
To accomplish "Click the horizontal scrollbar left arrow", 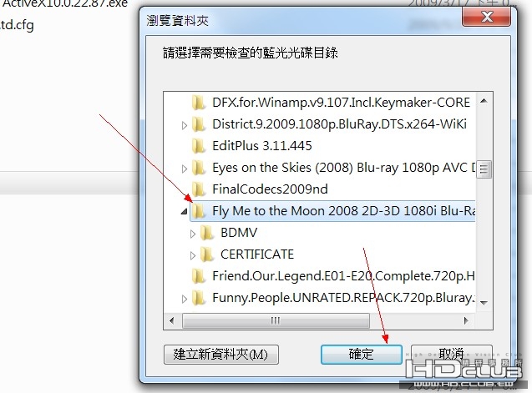I will coord(172,320).
